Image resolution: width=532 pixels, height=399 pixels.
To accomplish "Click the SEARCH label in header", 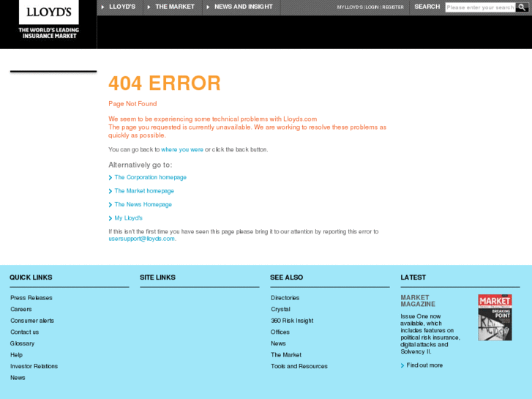I will pos(427,7).
